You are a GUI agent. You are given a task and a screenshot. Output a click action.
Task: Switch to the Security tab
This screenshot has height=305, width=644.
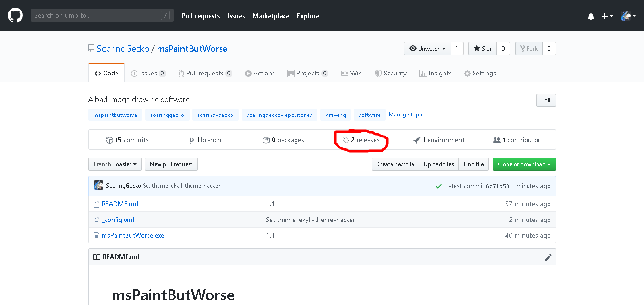click(391, 73)
